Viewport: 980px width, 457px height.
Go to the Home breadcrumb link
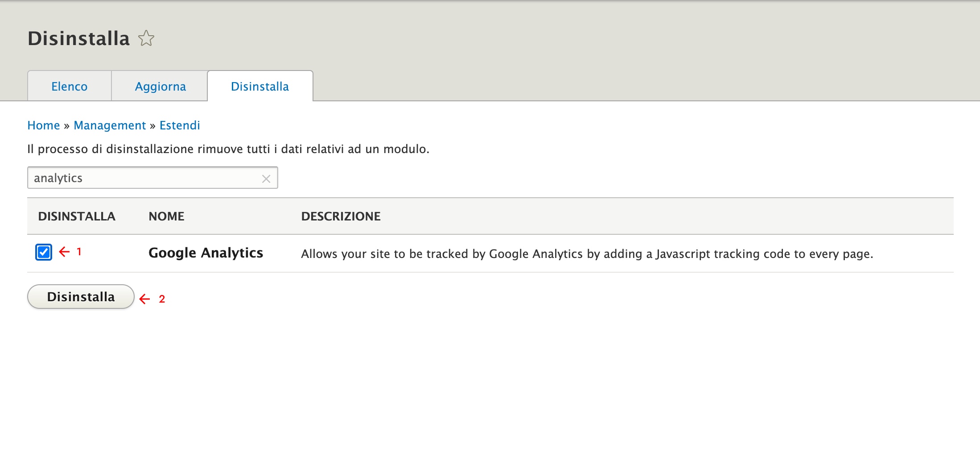pos(43,125)
